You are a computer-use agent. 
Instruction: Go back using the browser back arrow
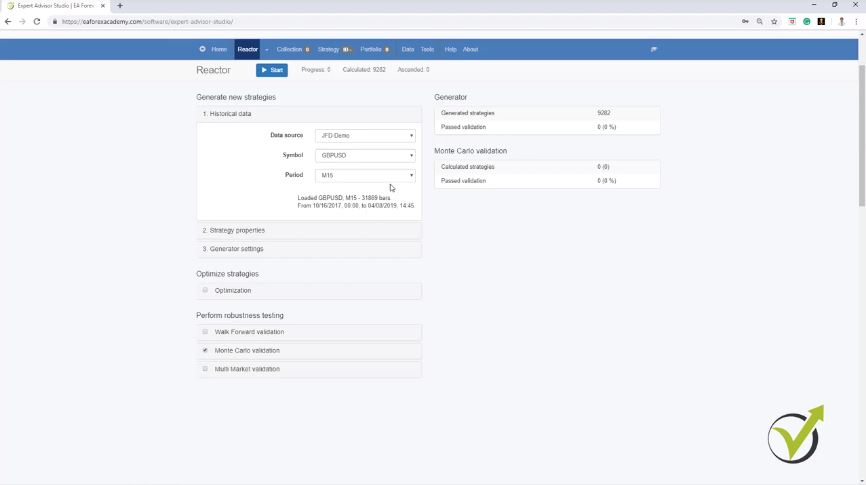click(8, 21)
